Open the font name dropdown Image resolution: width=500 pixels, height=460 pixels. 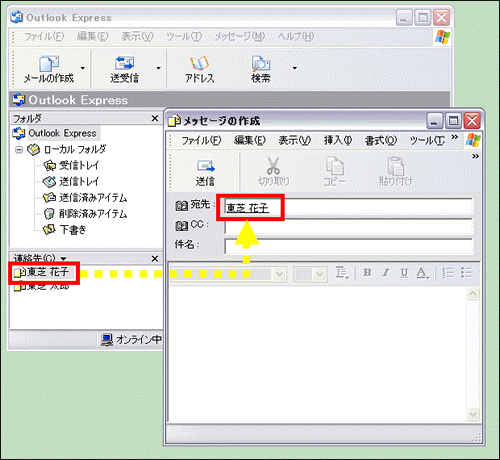(279, 275)
